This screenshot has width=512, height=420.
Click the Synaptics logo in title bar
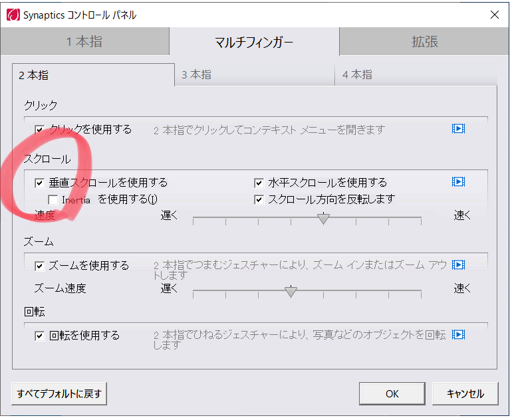pyautogui.click(x=12, y=14)
